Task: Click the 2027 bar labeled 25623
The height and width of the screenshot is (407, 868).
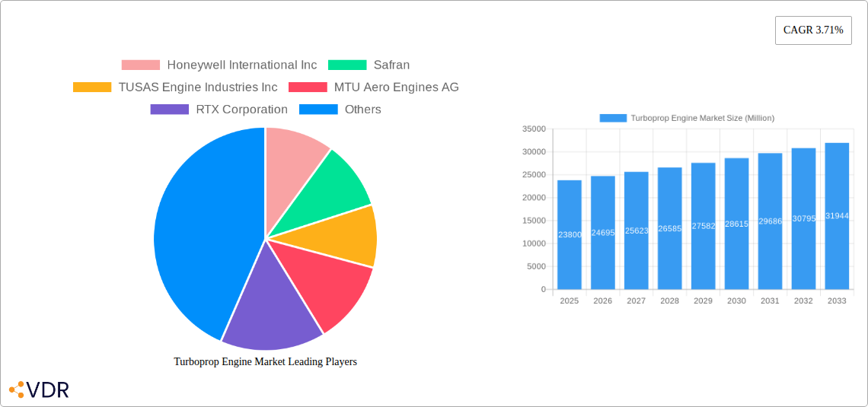Action: point(637,231)
